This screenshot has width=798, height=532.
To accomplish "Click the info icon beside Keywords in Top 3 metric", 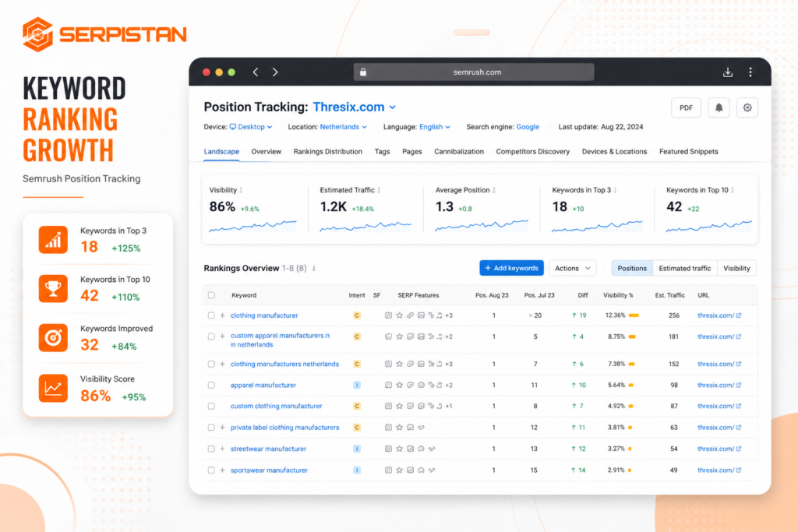I will click(616, 190).
